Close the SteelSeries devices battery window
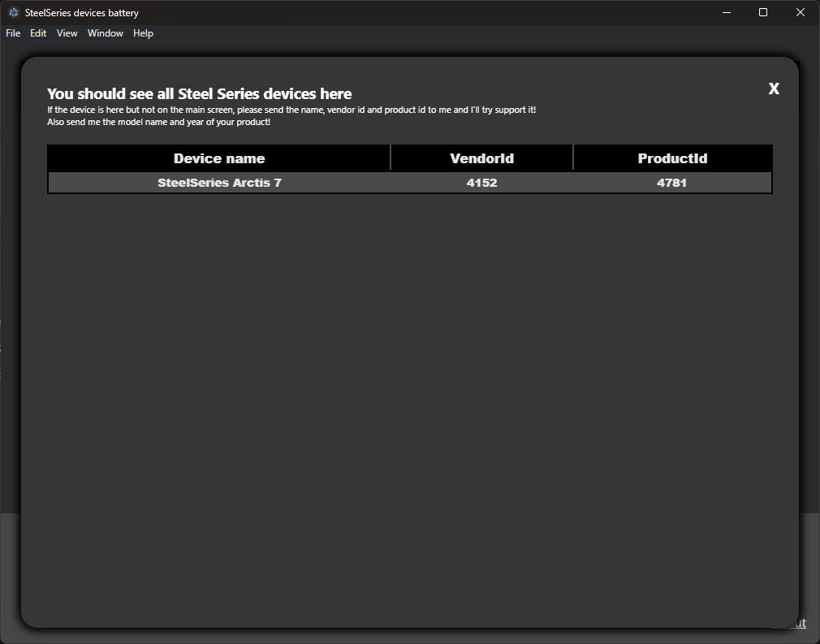This screenshot has width=820, height=644. [801, 12]
